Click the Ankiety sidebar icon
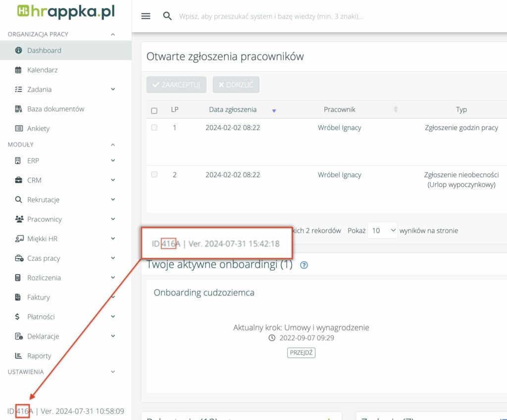The width and height of the screenshot is (507, 420). [x=19, y=129]
